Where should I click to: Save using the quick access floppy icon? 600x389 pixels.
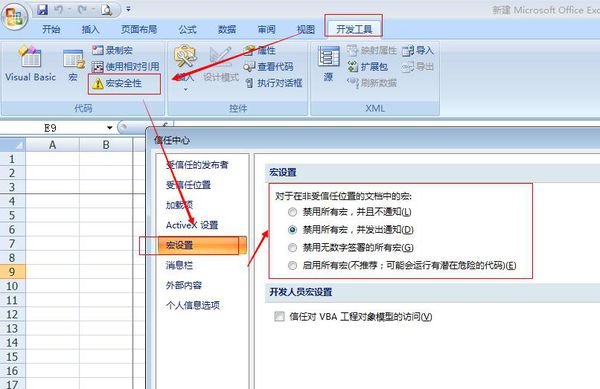click(x=43, y=10)
